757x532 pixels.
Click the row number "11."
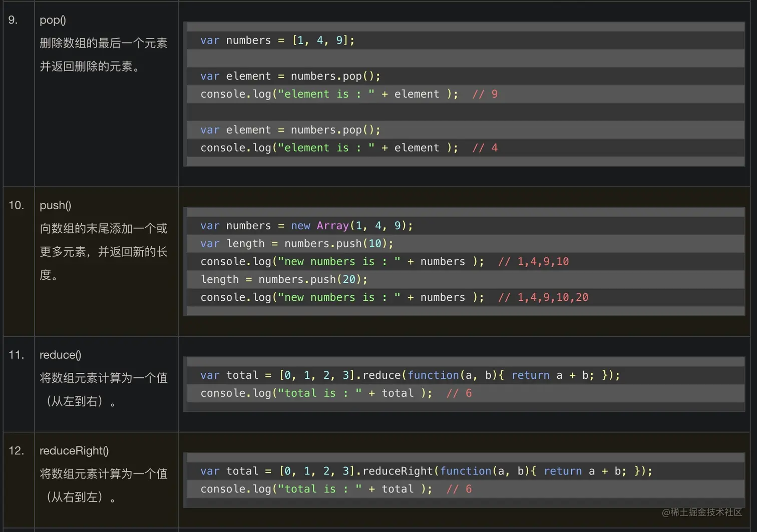pos(16,355)
